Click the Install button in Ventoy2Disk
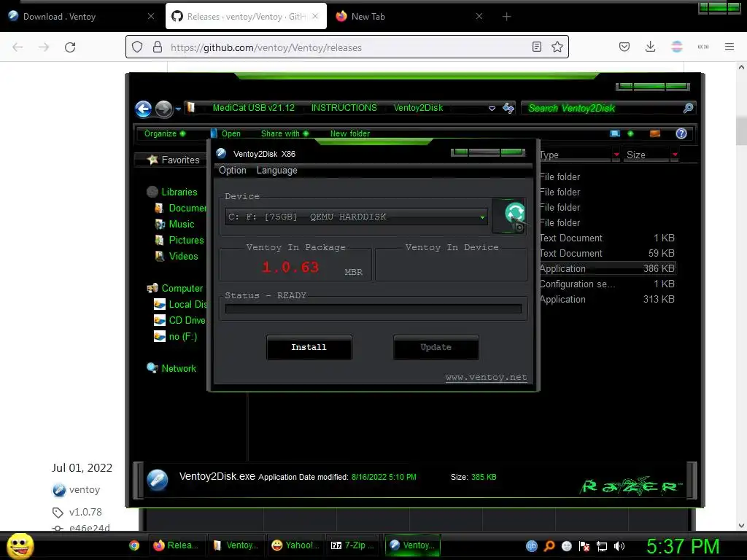Viewport: 747px width, 560px height. tap(309, 347)
